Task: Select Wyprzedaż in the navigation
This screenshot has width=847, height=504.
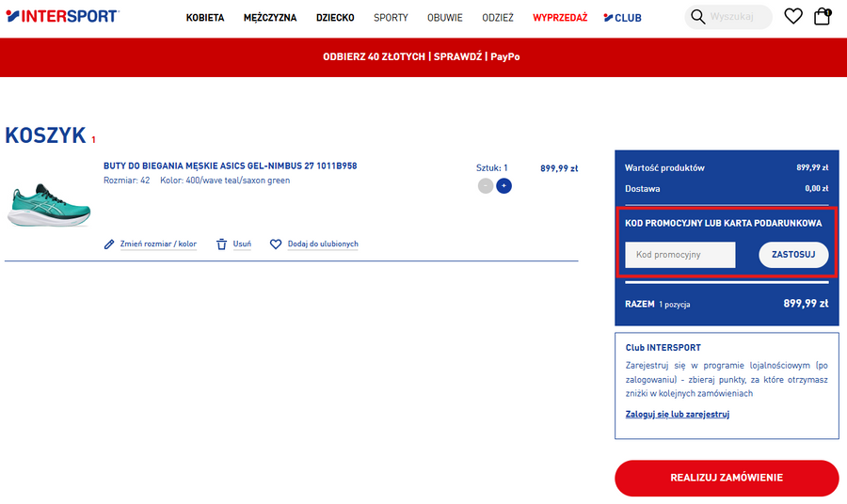Action: click(x=560, y=18)
